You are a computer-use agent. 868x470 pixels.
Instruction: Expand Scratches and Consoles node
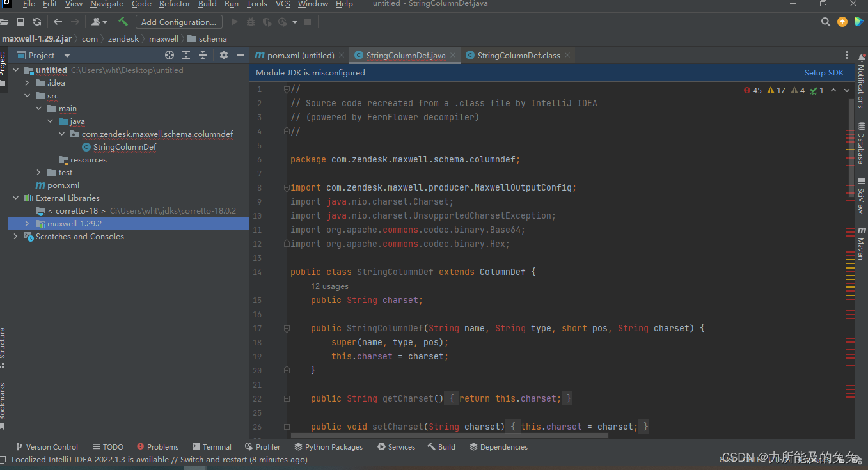[x=15, y=236]
